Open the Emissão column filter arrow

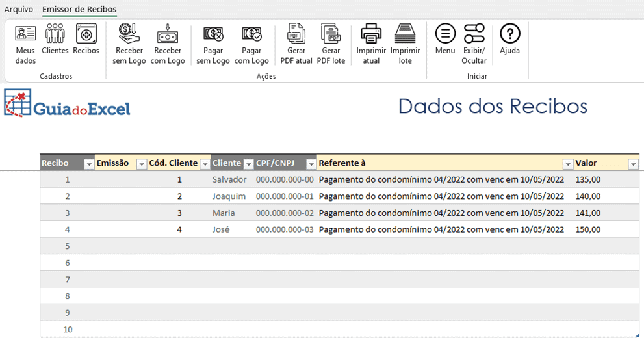click(x=141, y=164)
